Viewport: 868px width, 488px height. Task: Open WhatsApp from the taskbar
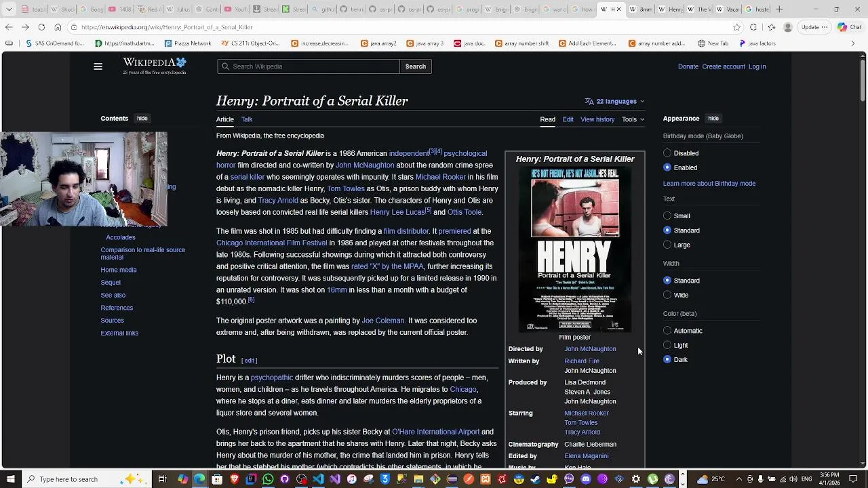click(268, 479)
